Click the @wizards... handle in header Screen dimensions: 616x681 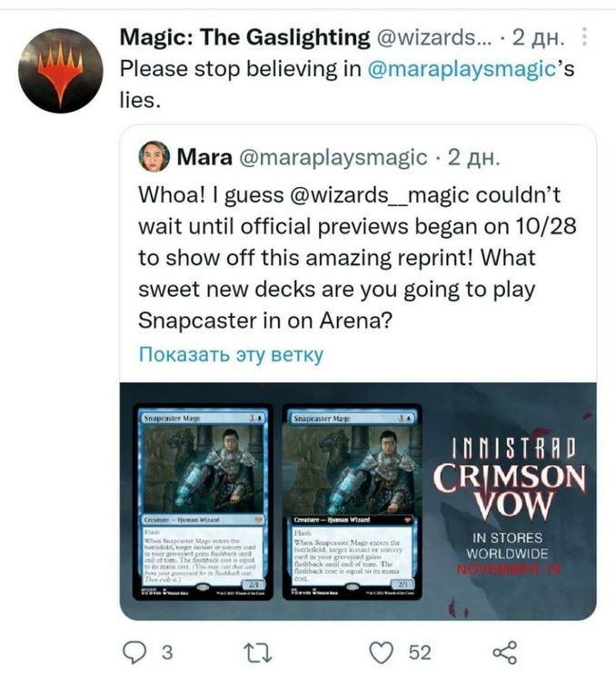434,38
